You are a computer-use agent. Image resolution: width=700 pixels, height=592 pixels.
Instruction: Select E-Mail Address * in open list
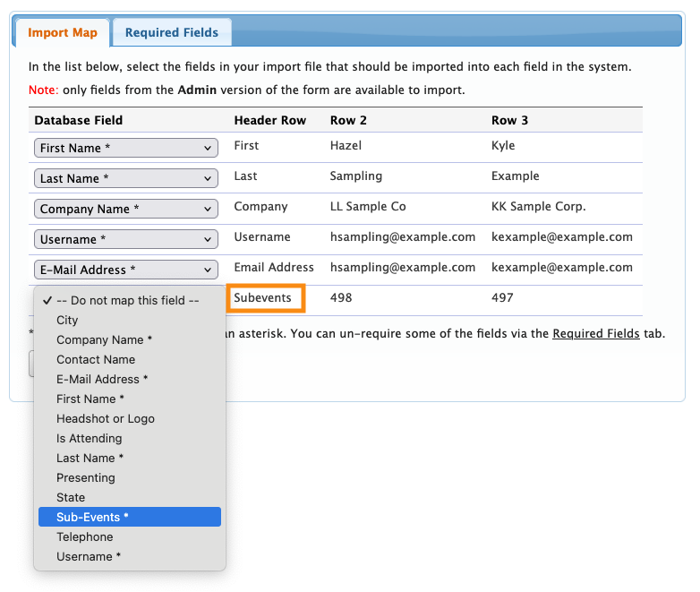pyautogui.click(x=100, y=379)
